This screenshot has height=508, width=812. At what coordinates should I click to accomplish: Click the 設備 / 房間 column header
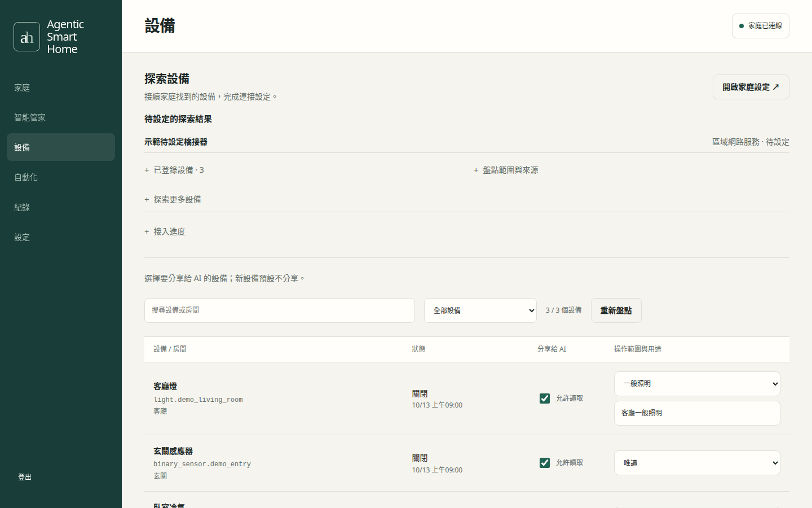(x=170, y=349)
